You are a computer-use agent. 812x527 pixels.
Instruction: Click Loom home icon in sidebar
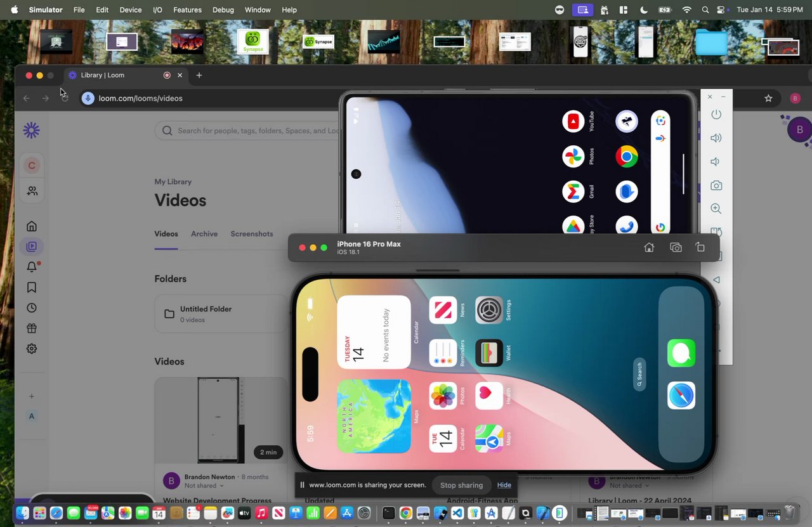coord(32,226)
